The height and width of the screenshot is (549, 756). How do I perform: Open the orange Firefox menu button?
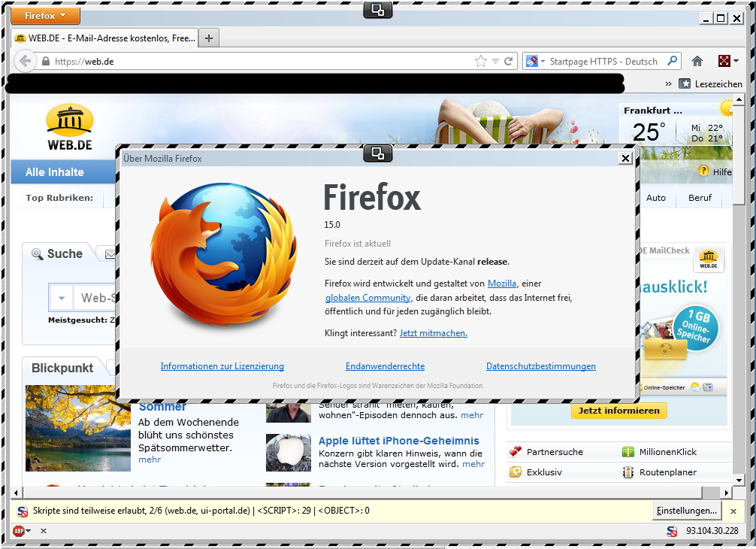point(45,16)
